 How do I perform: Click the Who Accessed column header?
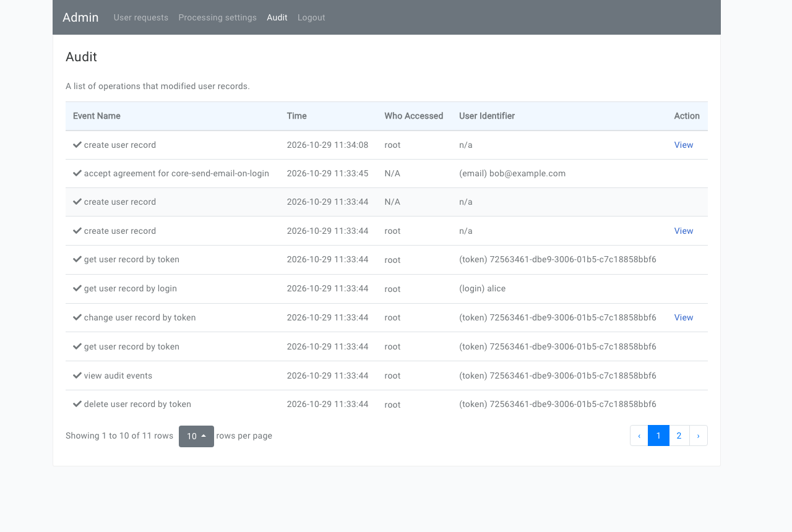pyautogui.click(x=414, y=116)
